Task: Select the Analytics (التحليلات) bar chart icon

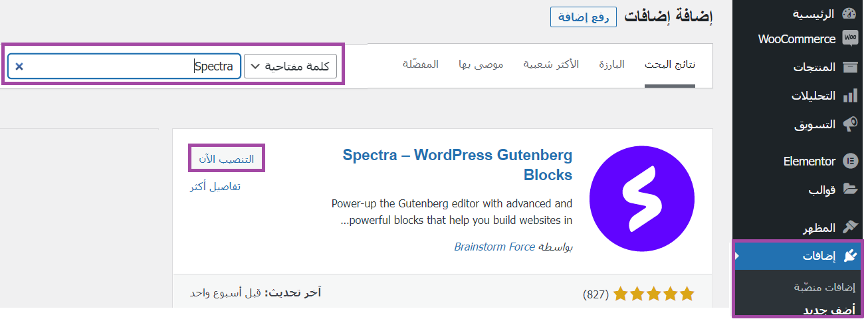Action: click(x=849, y=96)
